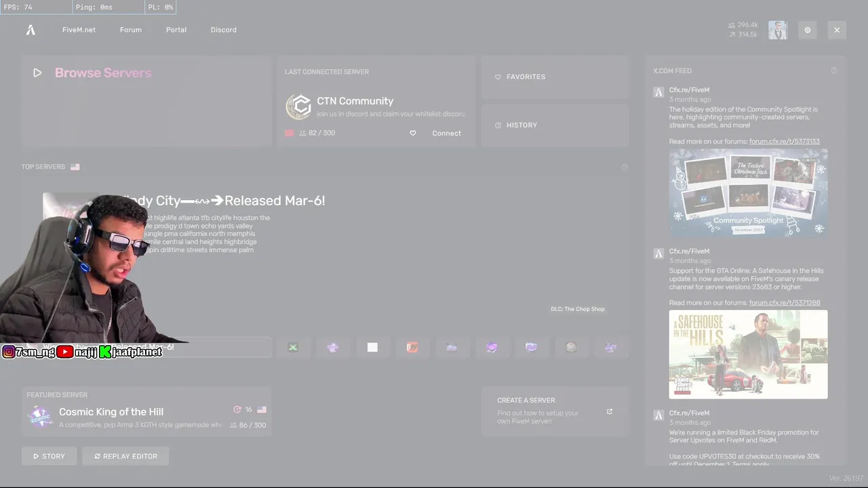Viewport: 868px width, 488px height.
Task: Select the green X server icon
Action: [x=293, y=347]
